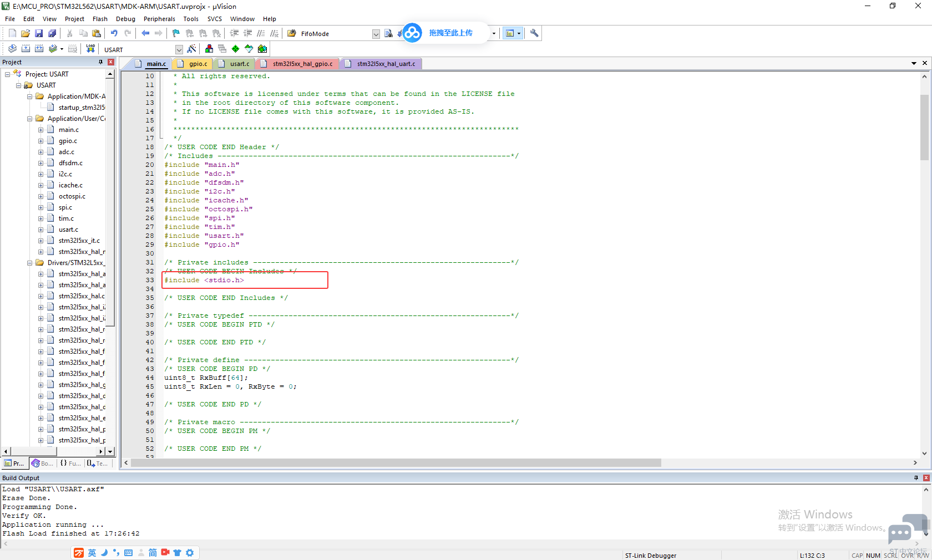
Task: Collapse the Project: USART root node
Action: coord(7,74)
